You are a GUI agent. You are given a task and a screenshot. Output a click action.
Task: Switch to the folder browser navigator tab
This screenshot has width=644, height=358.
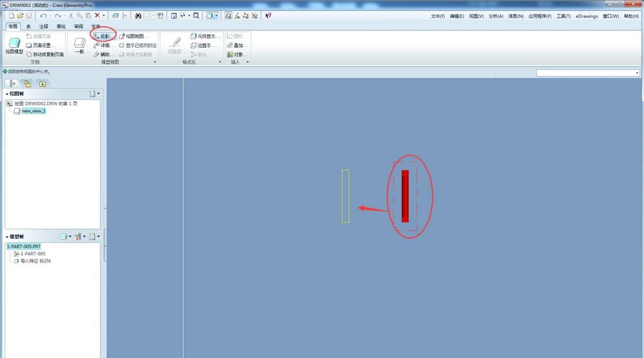click(x=28, y=83)
